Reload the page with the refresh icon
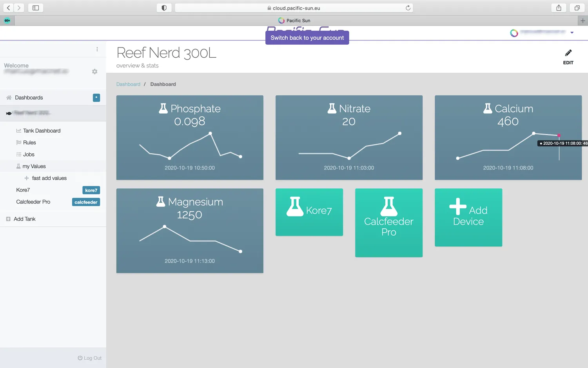588x368 pixels. 408,8
